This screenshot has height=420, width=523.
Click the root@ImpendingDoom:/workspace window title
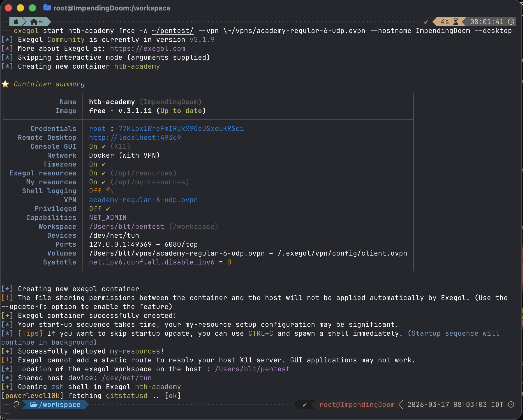[112, 8]
